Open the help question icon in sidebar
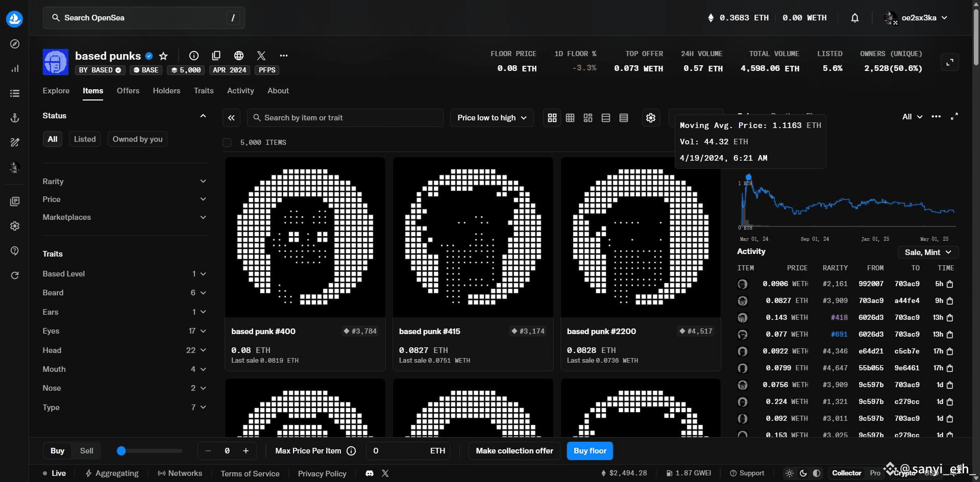 coord(15,250)
